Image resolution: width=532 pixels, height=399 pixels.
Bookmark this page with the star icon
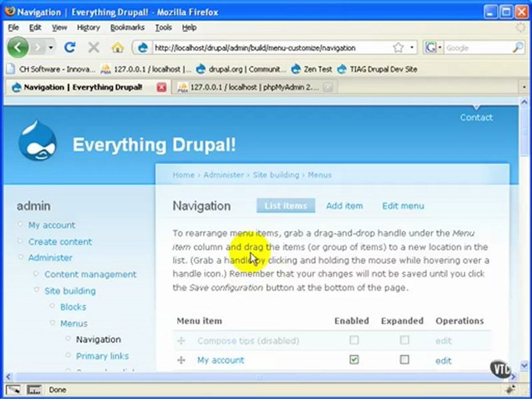click(398, 48)
